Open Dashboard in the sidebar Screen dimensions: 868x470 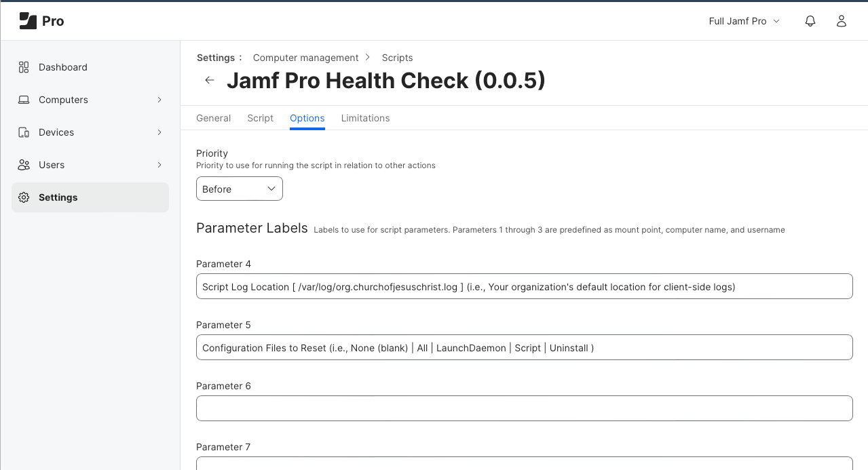90,67
